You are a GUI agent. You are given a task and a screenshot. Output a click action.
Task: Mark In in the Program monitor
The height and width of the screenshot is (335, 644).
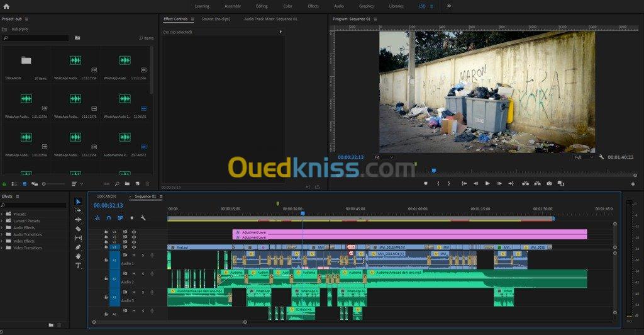[x=438, y=183]
